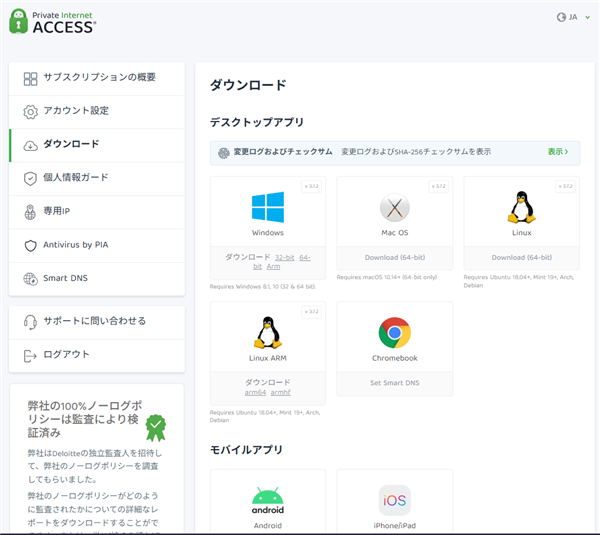This screenshot has height=535, width=600.
Task: Click the Android robot icon
Action: tap(268, 501)
